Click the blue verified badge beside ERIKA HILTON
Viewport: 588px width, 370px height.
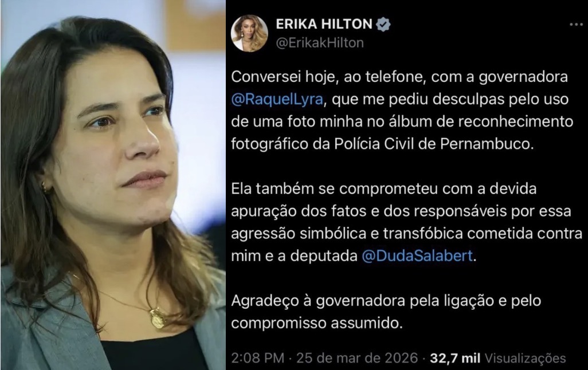point(383,25)
